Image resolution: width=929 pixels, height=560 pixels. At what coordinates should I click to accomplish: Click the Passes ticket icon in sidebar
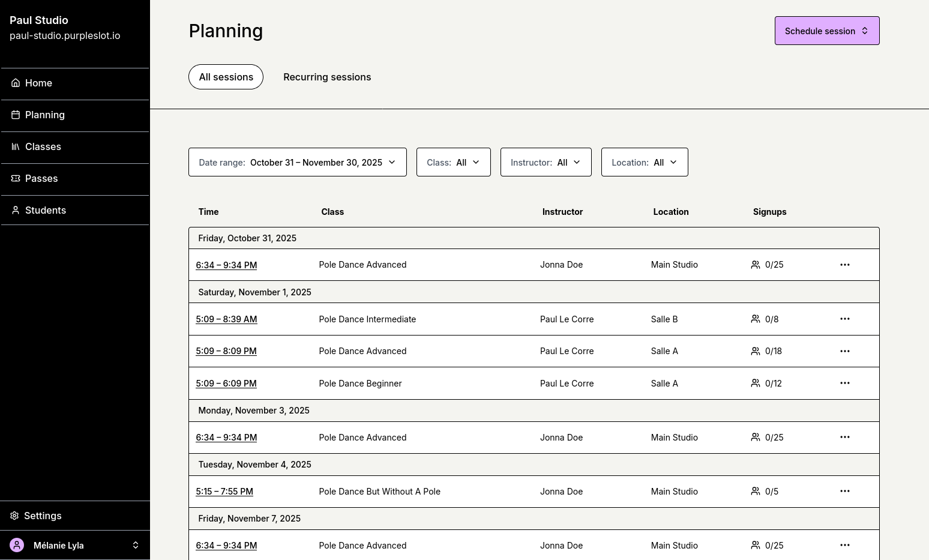(16, 178)
